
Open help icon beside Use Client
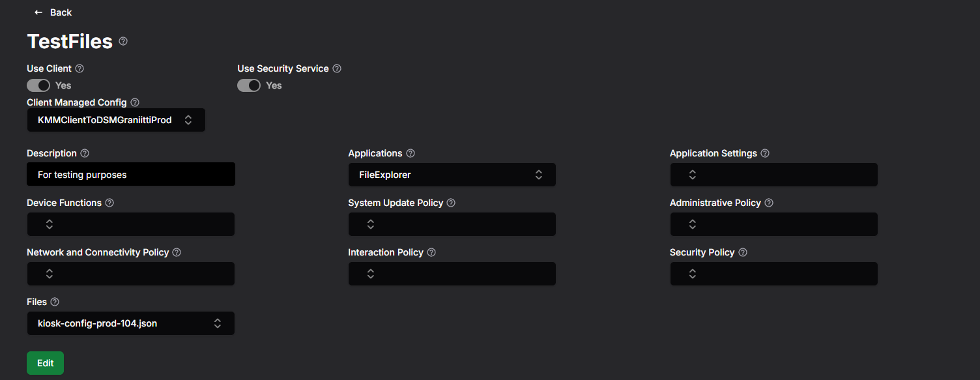pos(80,68)
